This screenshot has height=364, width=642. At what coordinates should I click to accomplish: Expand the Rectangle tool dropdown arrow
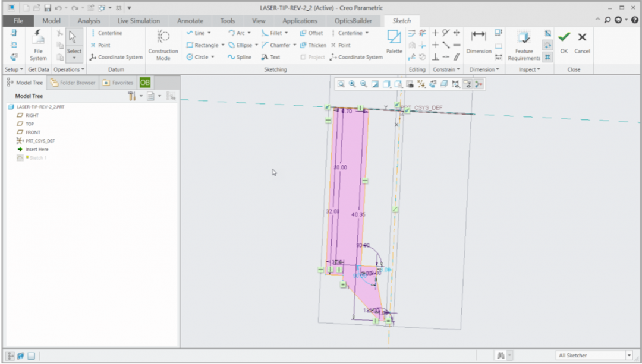coord(223,45)
